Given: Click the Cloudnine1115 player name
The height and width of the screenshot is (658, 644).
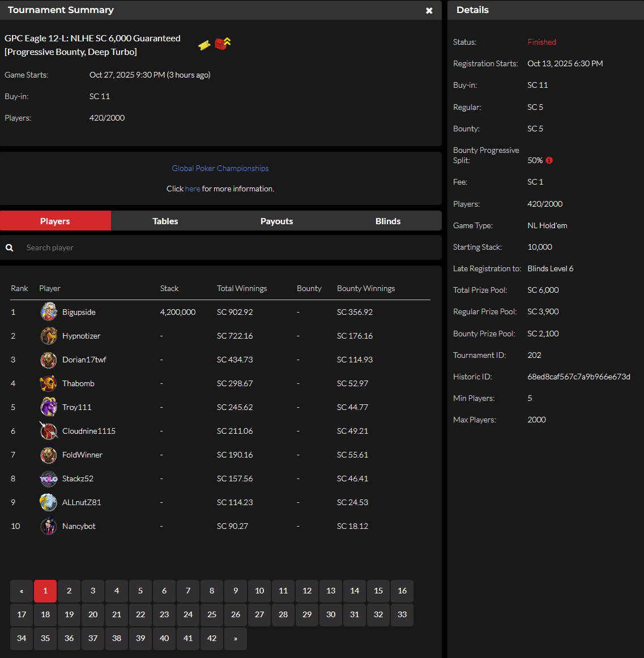Looking at the screenshot, I should 89,431.
